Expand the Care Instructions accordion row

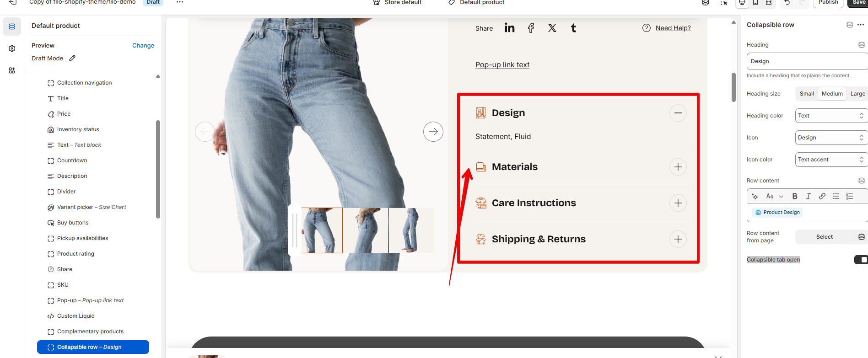[x=678, y=203]
